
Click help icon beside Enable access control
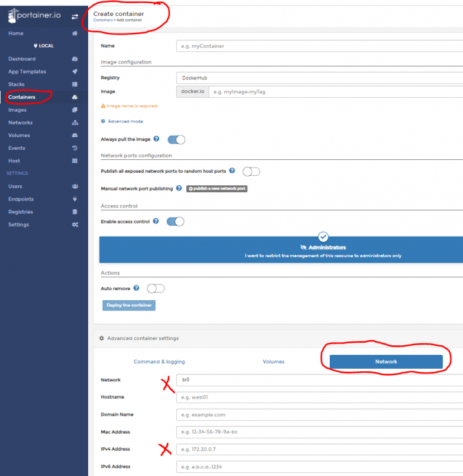pyautogui.click(x=155, y=221)
